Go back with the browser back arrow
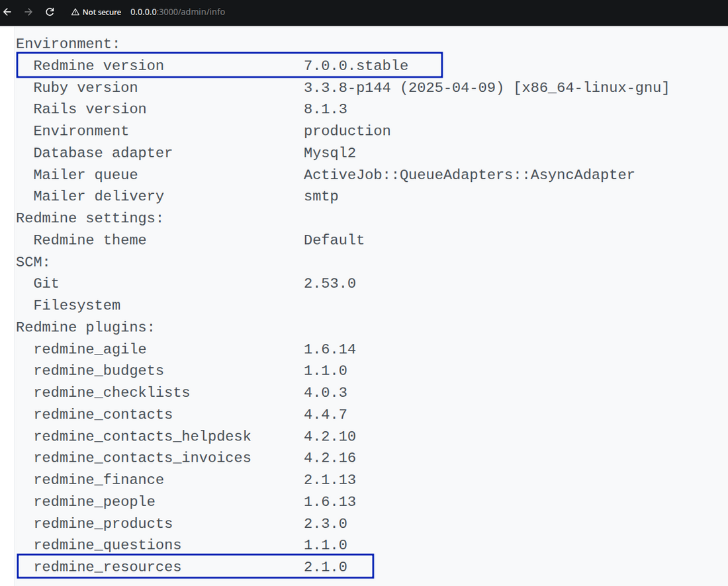728x586 pixels. tap(7, 12)
